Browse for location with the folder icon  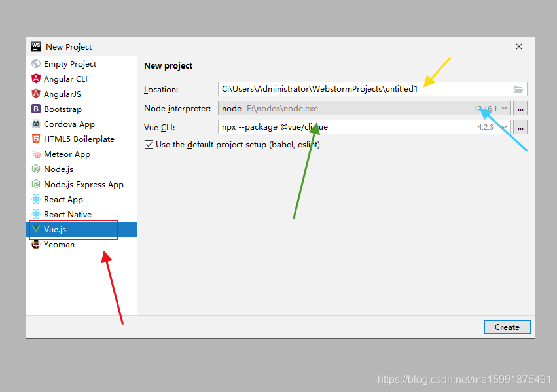point(518,89)
